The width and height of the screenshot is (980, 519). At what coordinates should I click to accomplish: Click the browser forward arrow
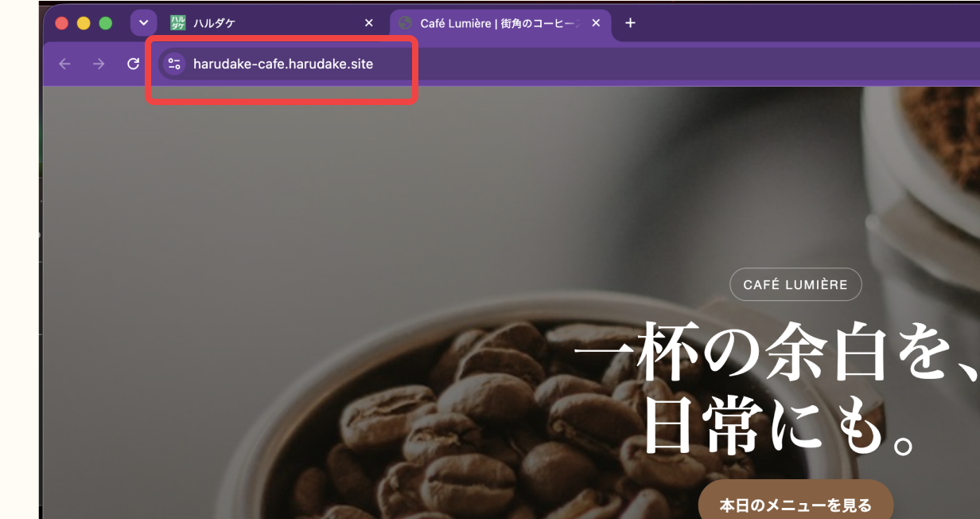[x=99, y=64]
